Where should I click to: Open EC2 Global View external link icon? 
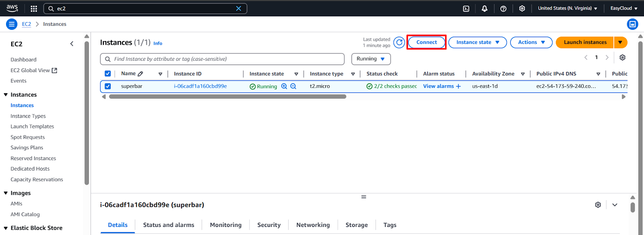coord(54,70)
